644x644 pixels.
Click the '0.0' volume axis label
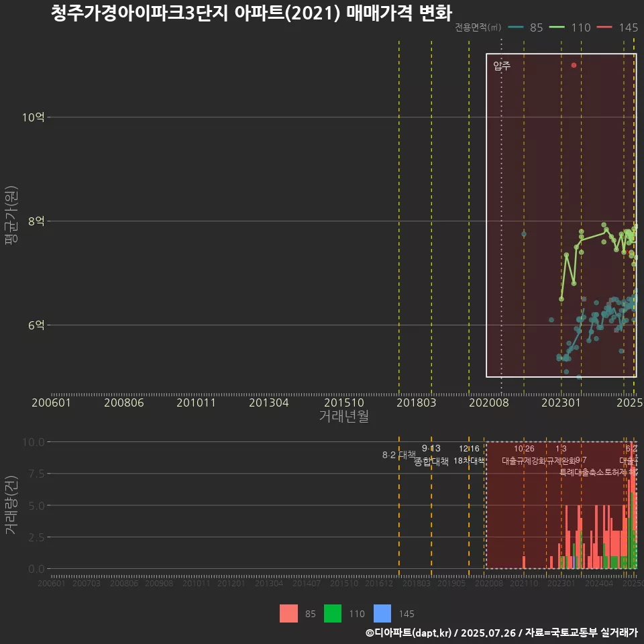pos(36,569)
